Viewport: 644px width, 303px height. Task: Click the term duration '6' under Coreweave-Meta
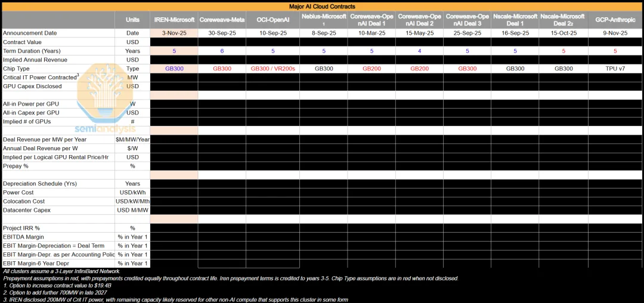pos(222,51)
